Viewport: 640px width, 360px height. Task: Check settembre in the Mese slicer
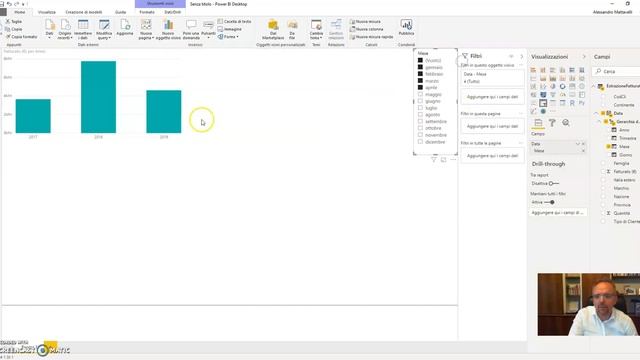click(x=420, y=121)
